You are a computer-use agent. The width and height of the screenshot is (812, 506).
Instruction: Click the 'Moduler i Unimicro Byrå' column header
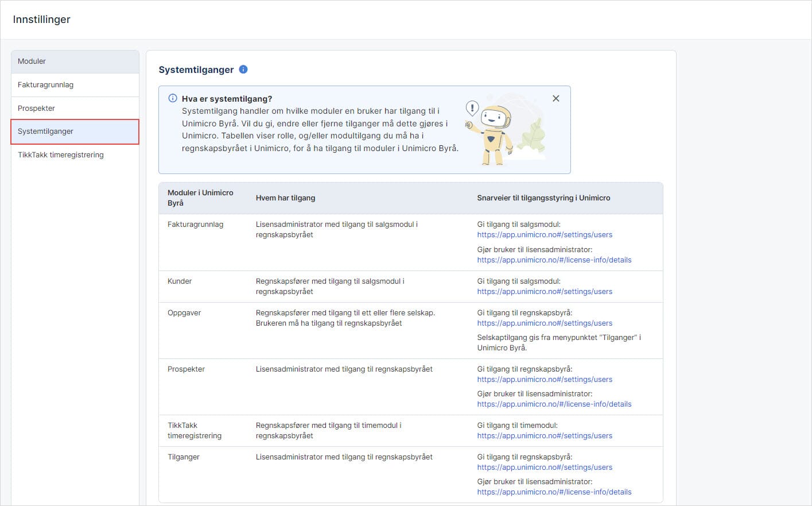[x=200, y=198]
